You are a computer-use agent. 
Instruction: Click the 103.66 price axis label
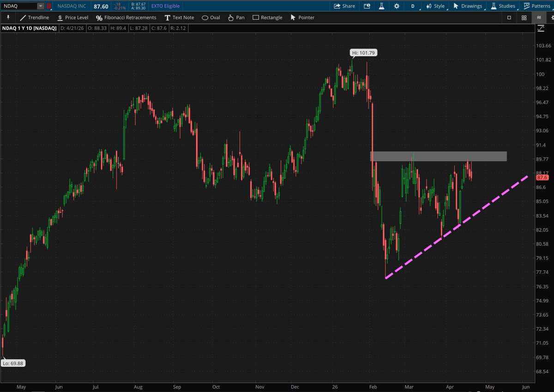[x=543, y=46]
